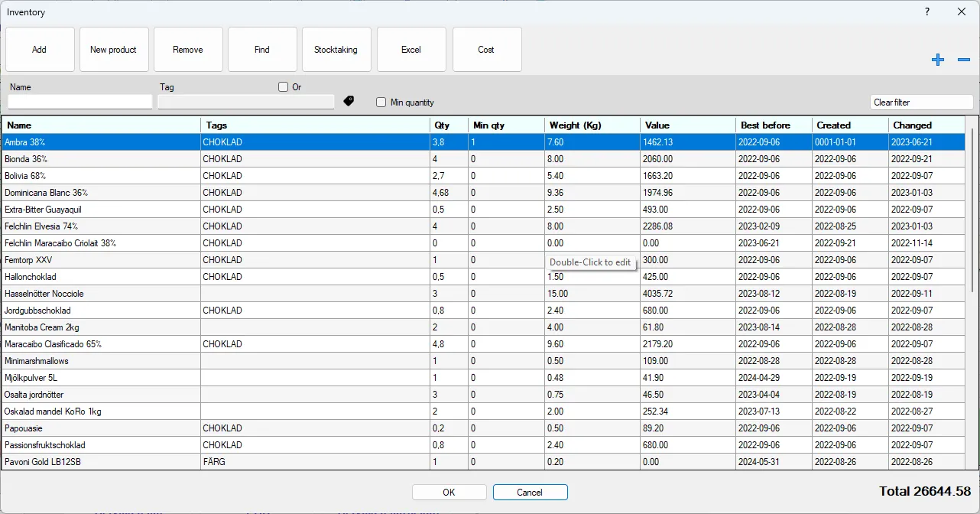
Task: Select the Mjölkpulver 5L row
Action: coord(485,378)
